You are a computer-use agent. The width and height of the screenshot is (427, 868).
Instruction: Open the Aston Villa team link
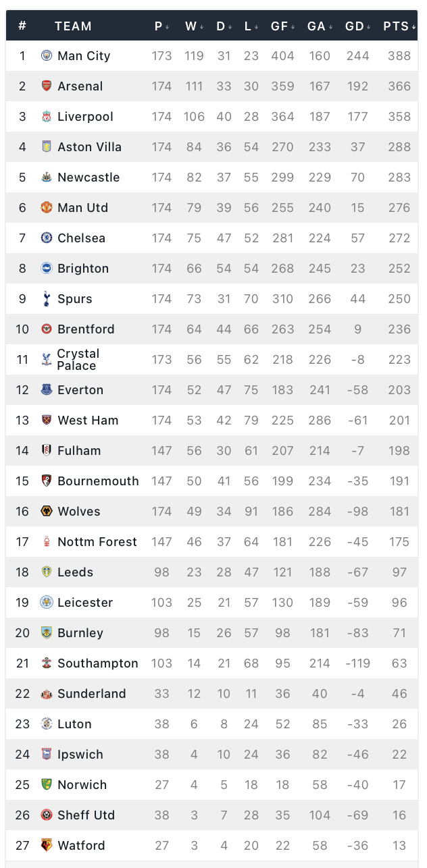(x=90, y=146)
